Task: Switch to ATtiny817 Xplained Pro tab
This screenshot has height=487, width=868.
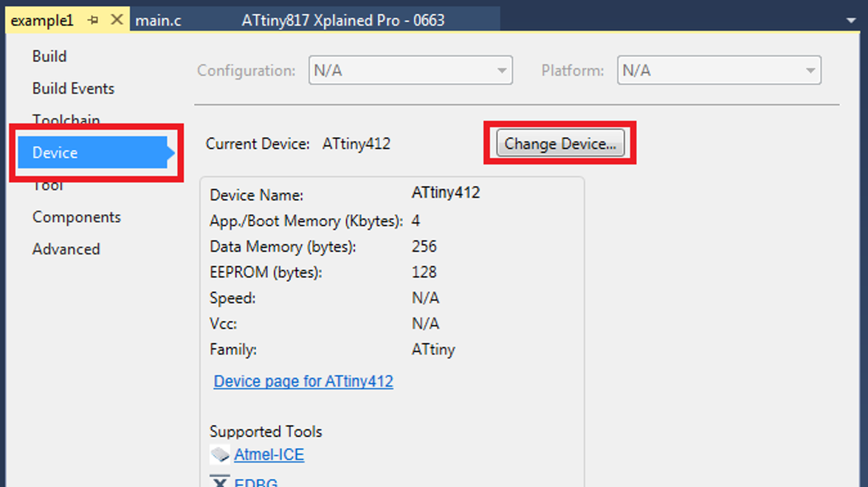Action: pyautogui.click(x=343, y=21)
